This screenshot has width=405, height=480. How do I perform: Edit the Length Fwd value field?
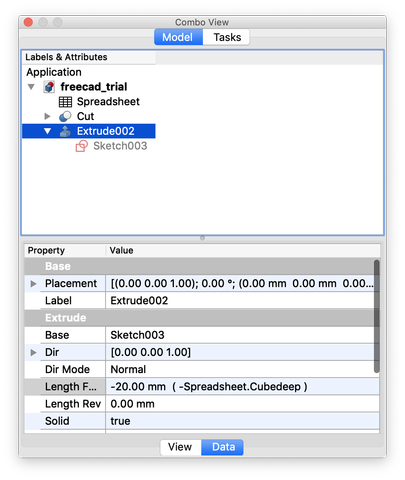pos(242,387)
